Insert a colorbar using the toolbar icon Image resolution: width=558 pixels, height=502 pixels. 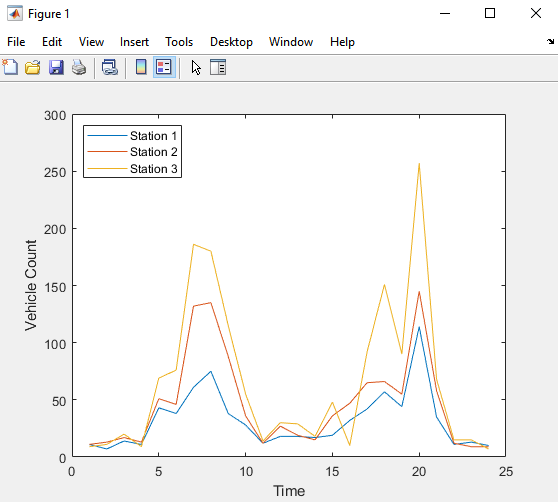pyautogui.click(x=141, y=67)
